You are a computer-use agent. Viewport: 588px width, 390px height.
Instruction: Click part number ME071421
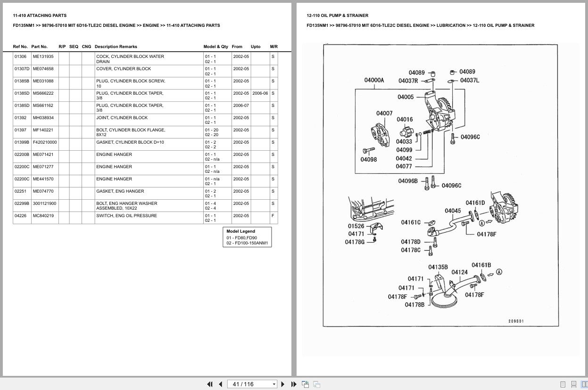pyautogui.click(x=43, y=154)
